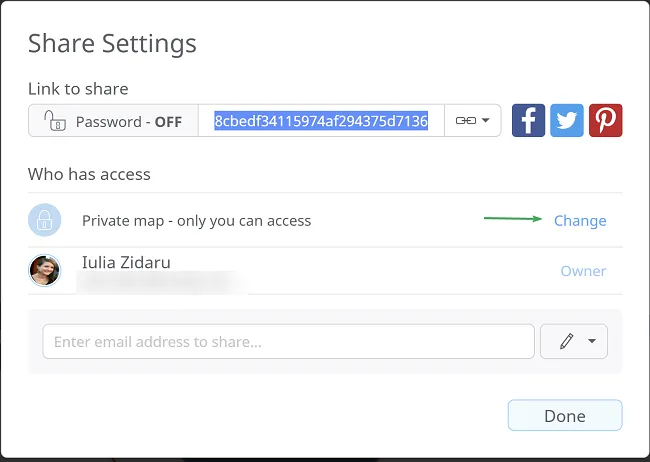Screen dimensions: 650x462
Task: Share the map on Facebook
Action: pos(529,121)
